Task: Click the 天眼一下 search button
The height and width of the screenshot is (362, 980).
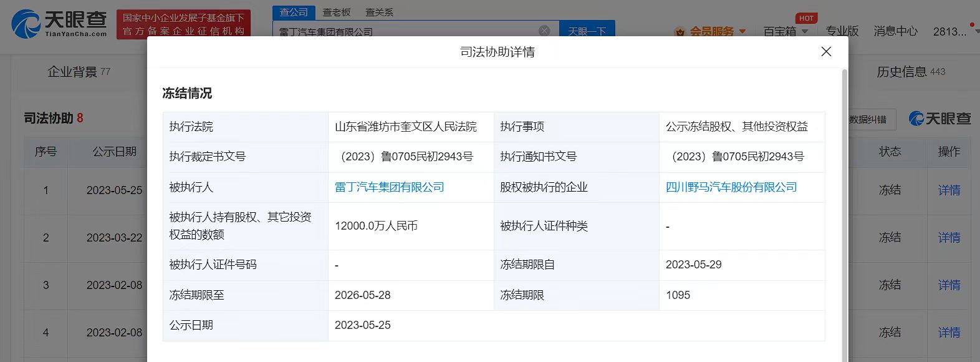Action: [587, 30]
